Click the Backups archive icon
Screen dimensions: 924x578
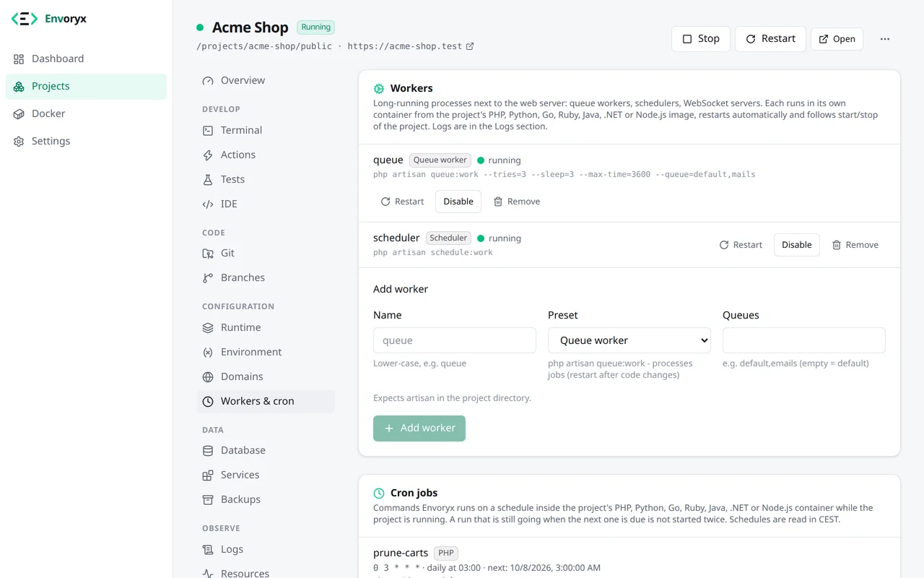(x=208, y=500)
